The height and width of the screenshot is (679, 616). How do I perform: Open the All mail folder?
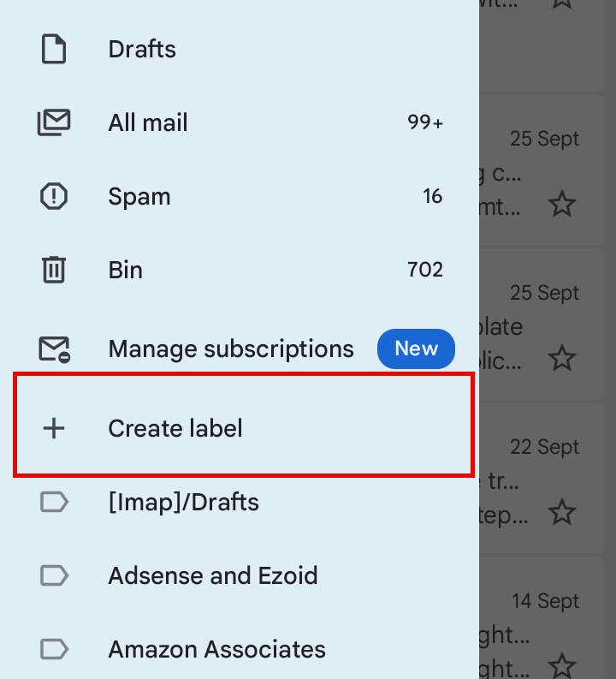coord(240,122)
